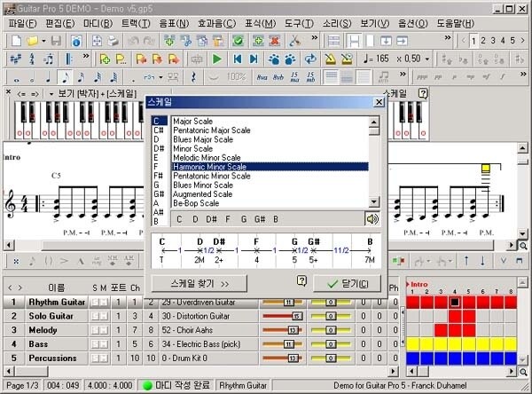Open the 도구(T) menu
This screenshot has width=532, height=394.
coord(299,23)
